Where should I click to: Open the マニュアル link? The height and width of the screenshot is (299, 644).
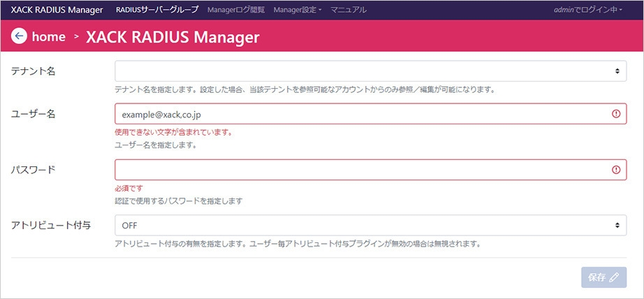click(348, 10)
